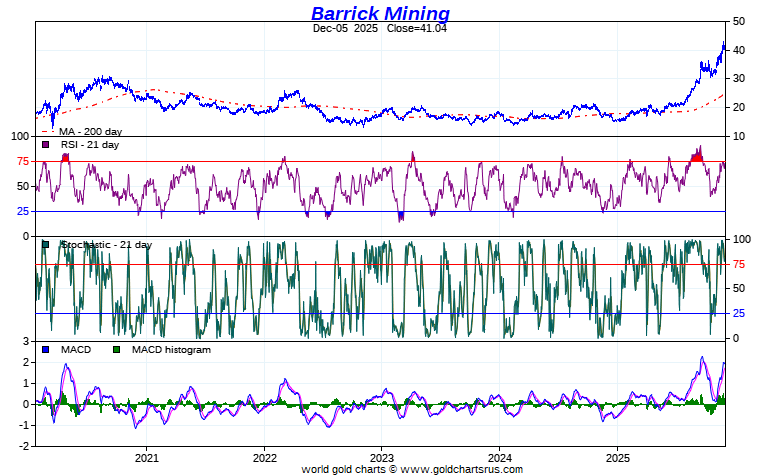Viewport: 760px width, 475px height.
Task: Click the purple RSI legend square
Action: (x=45, y=145)
